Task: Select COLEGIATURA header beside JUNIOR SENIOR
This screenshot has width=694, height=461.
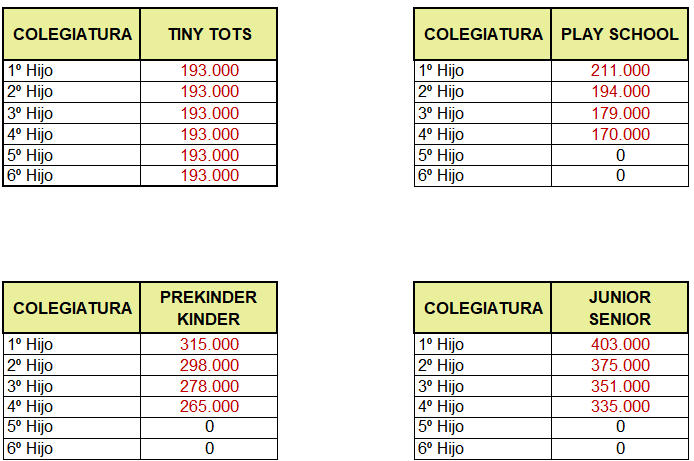Action: point(483,308)
